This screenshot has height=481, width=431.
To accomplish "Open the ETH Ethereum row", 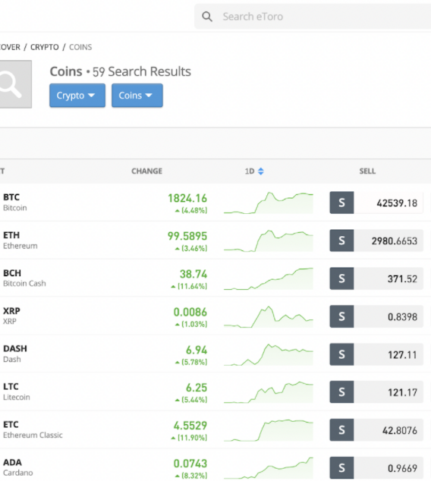I will point(215,240).
